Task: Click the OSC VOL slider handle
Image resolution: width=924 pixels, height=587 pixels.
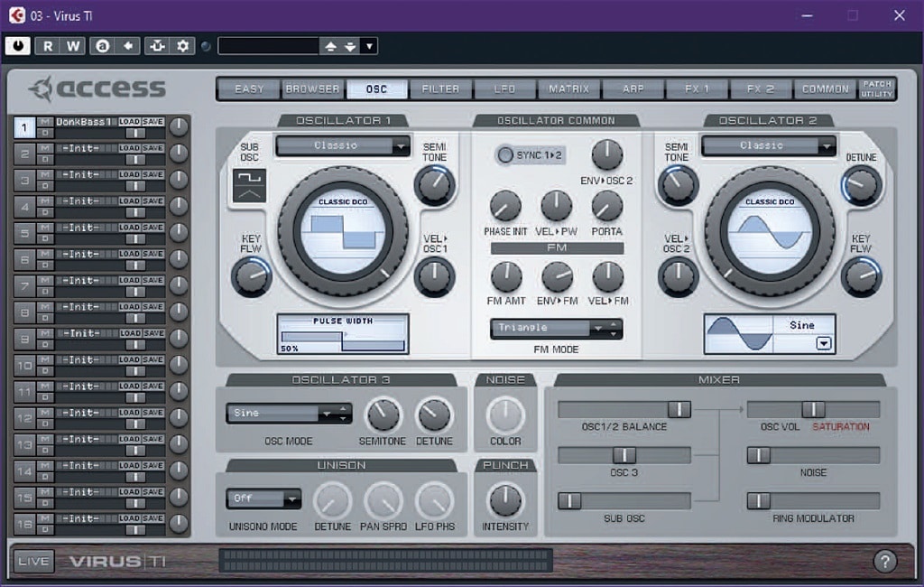Action: click(813, 409)
